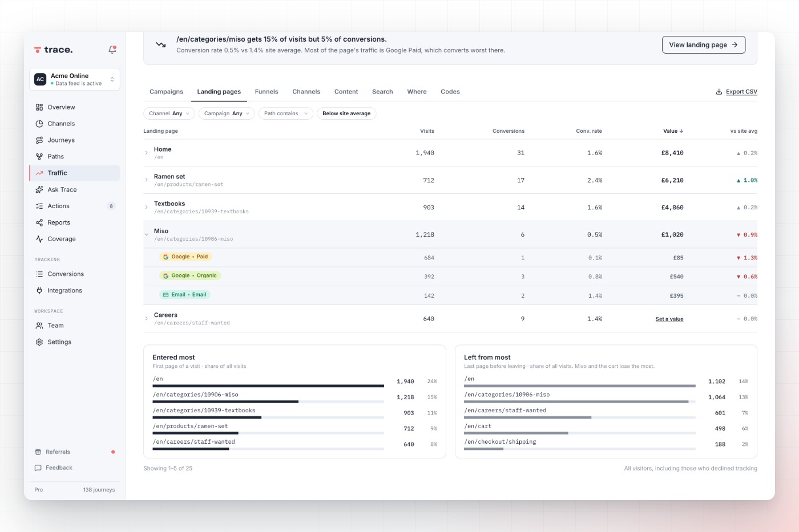Click the Team people icon
This screenshot has height=532, width=799.
pos(39,326)
